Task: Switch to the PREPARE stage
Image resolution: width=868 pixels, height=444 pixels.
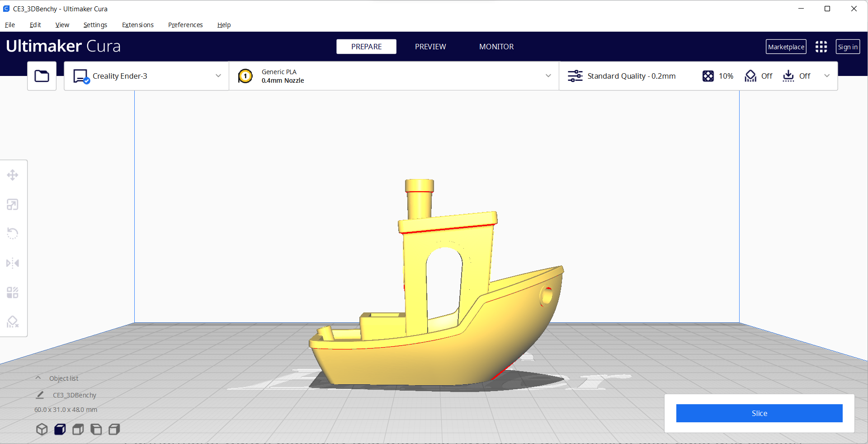Action: (x=366, y=47)
